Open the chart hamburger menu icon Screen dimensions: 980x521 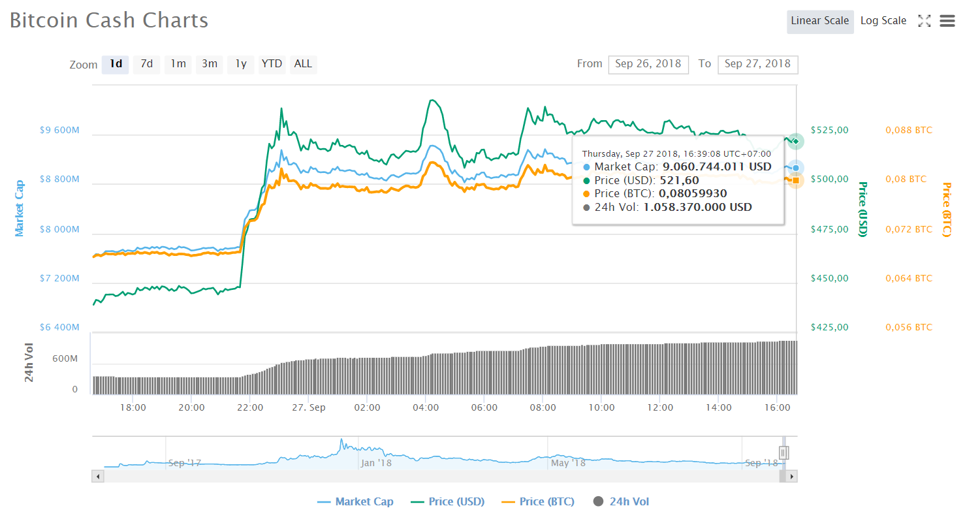click(x=947, y=21)
